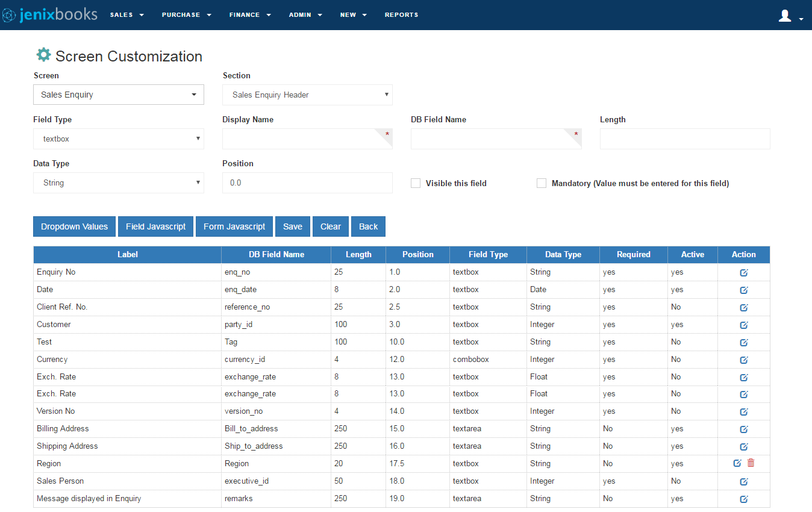The height and width of the screenshot is (512, 812).
Task: Edit the Shipping Address row
Action: [x=744, y=447]
